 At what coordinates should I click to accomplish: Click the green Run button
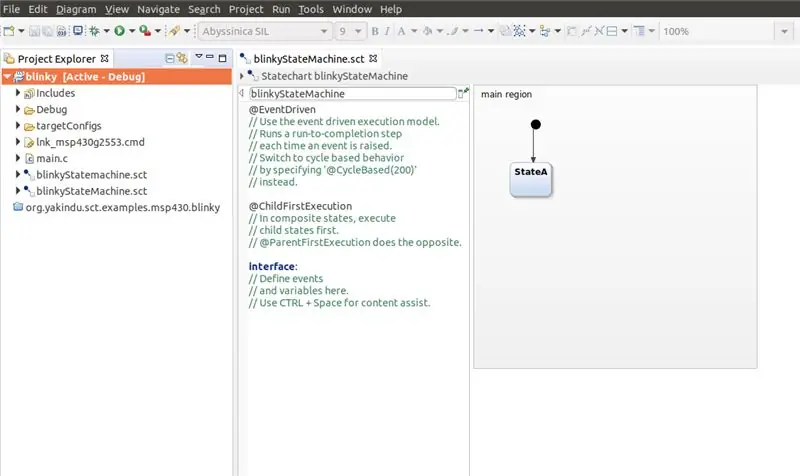coord(119,31)
